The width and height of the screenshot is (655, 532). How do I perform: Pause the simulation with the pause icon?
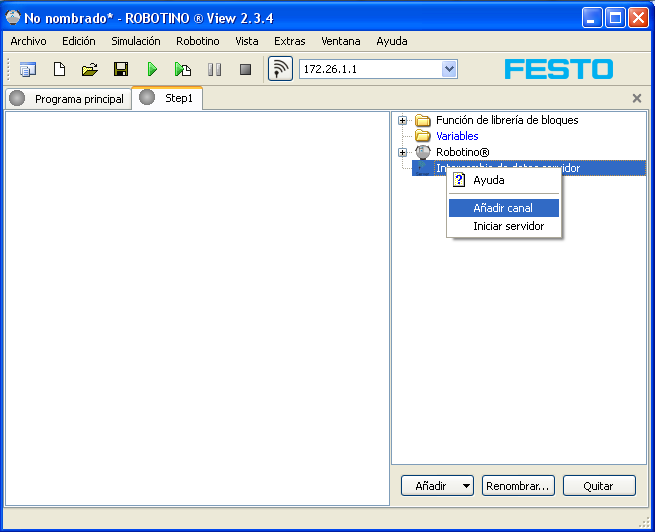point(214,69)
